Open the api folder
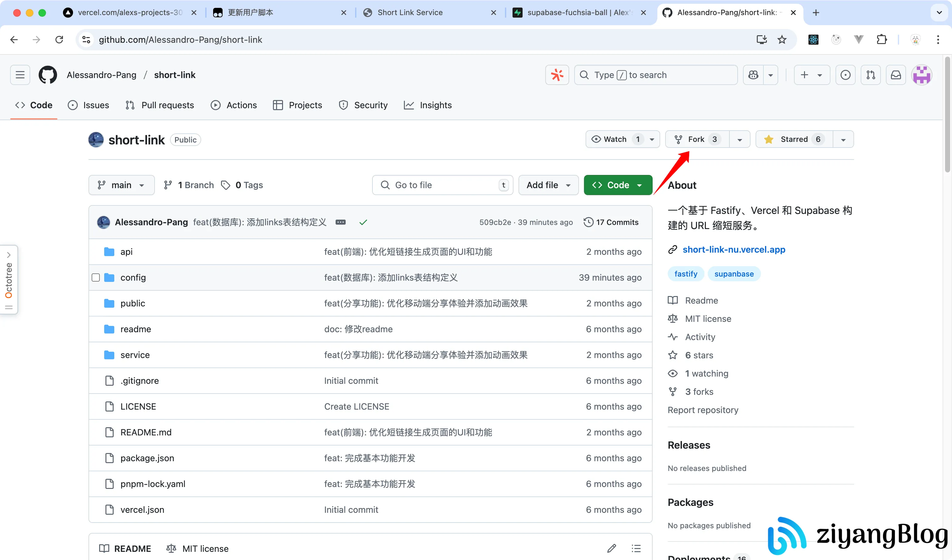 click(x=126, y=252)
